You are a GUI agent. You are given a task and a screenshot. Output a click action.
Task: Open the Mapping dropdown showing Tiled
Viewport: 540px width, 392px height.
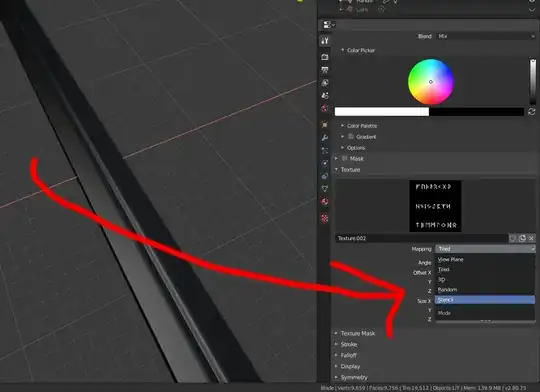coord(486,249)
